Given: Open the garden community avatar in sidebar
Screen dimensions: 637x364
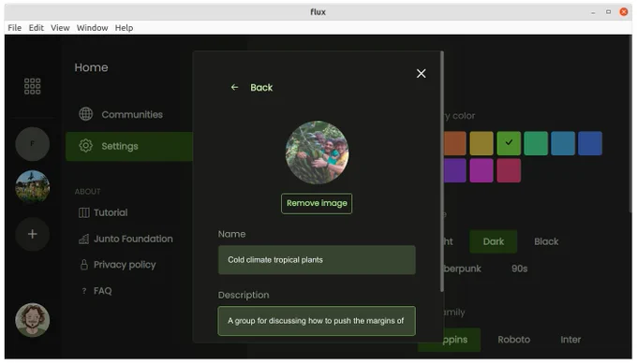Looking at the screenshot, I should (32, 186).
